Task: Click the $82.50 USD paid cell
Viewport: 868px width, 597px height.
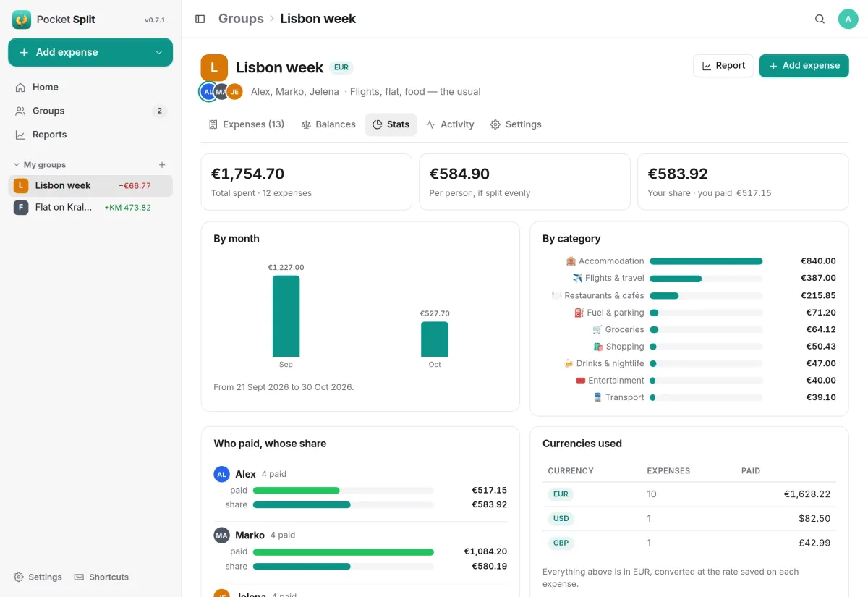Action: (814, 518)
